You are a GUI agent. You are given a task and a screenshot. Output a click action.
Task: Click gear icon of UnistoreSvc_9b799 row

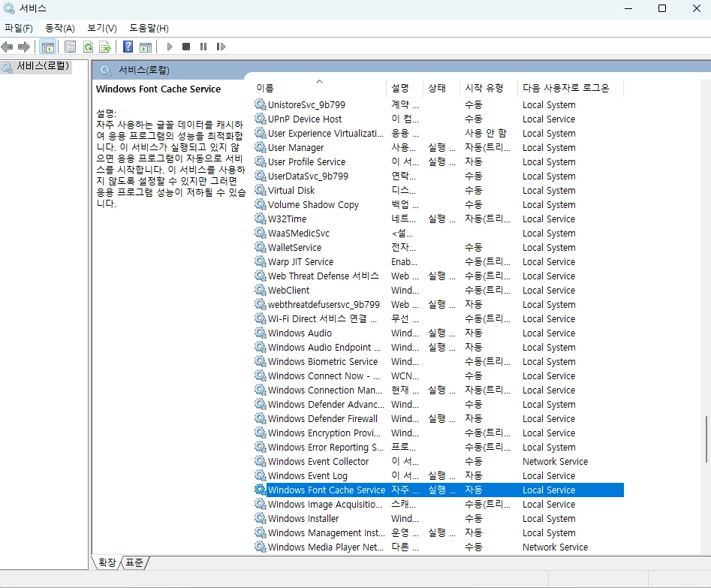(x=261, y=105)
